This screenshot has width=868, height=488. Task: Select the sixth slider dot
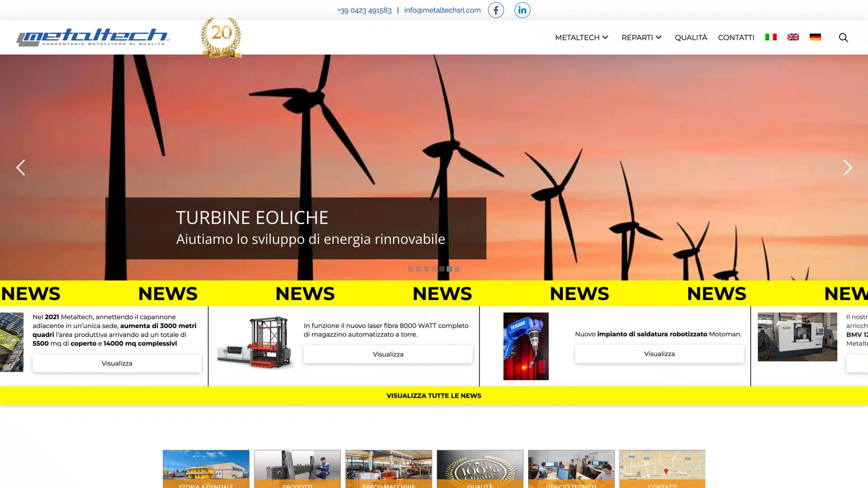449,269
